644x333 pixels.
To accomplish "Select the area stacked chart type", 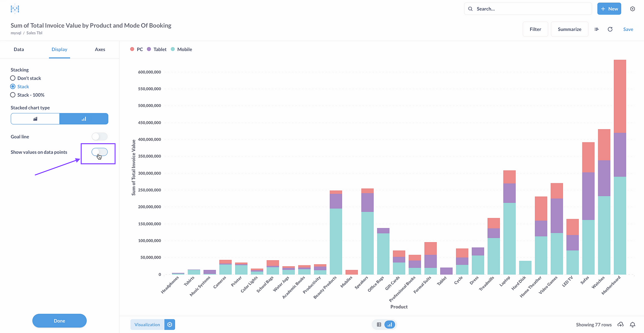I will coord(35,119).
